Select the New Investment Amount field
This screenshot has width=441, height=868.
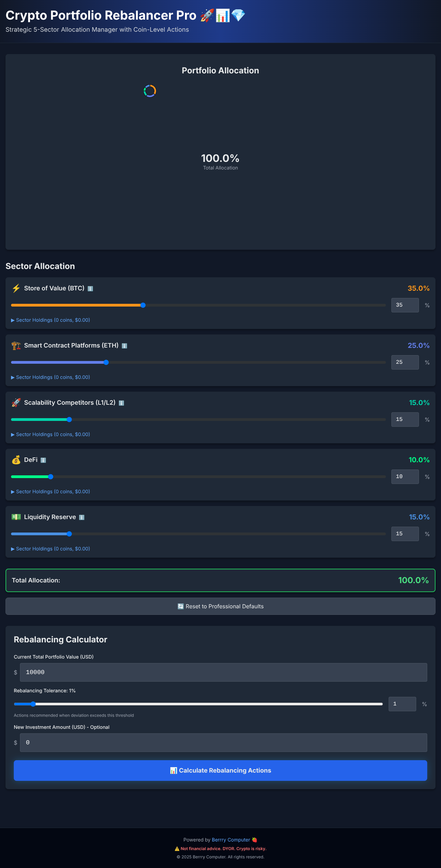224,743
